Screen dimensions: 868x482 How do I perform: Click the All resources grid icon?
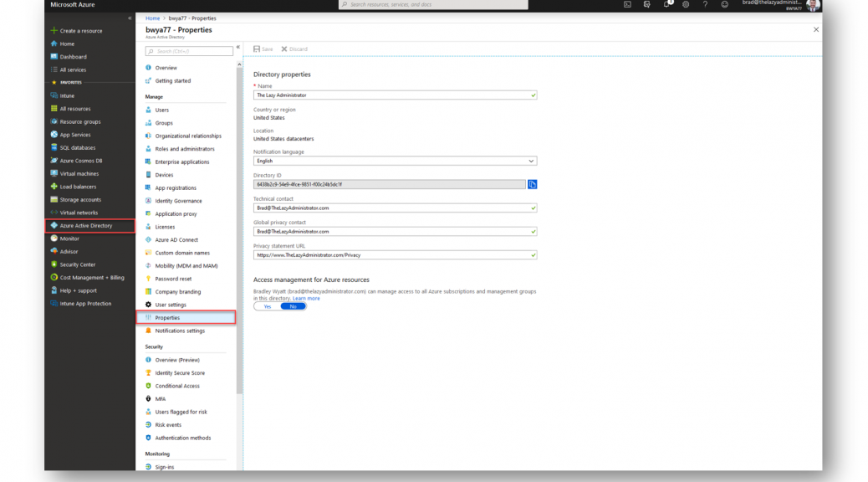tap(54, 109)
